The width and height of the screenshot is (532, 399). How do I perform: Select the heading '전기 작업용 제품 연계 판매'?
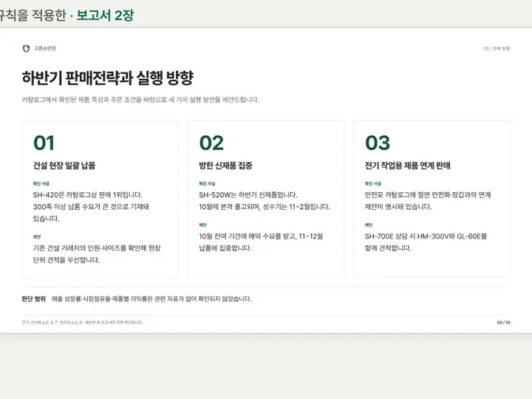tap(407, 166)
